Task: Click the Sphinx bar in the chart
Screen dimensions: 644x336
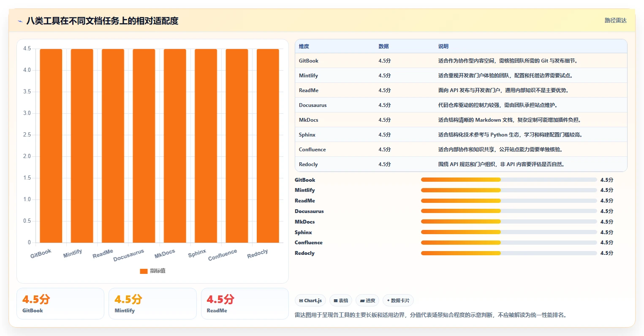Action: pyautogui.click(x=206, y=146)
